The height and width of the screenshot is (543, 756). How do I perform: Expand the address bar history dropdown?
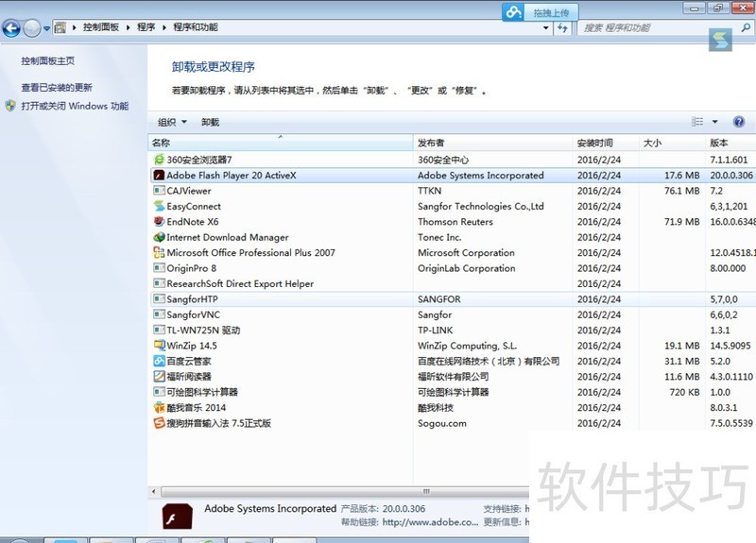click(x=546, y=28)
